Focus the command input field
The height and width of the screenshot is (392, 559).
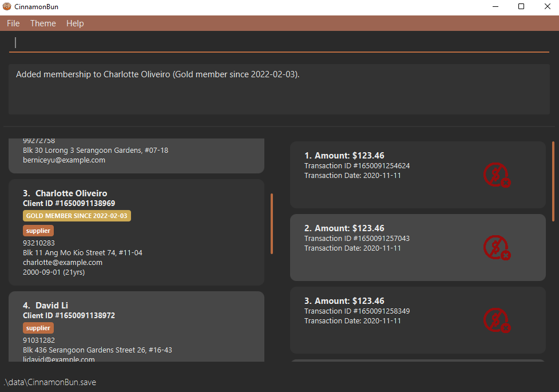click(x=279, y=43)
